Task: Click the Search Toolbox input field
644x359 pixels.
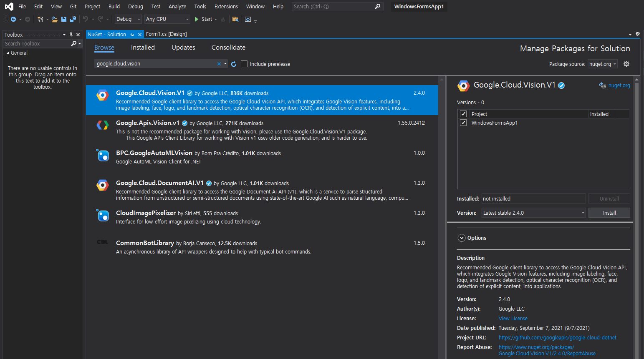Action: 37,43
